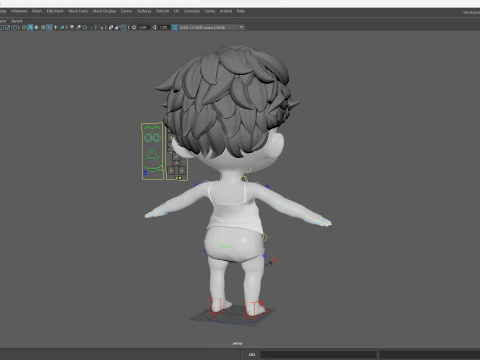Open the Mesh Tools menu
Image resolution: width=480 pixels, height=360 pixels.
click(x=78, y=11)
